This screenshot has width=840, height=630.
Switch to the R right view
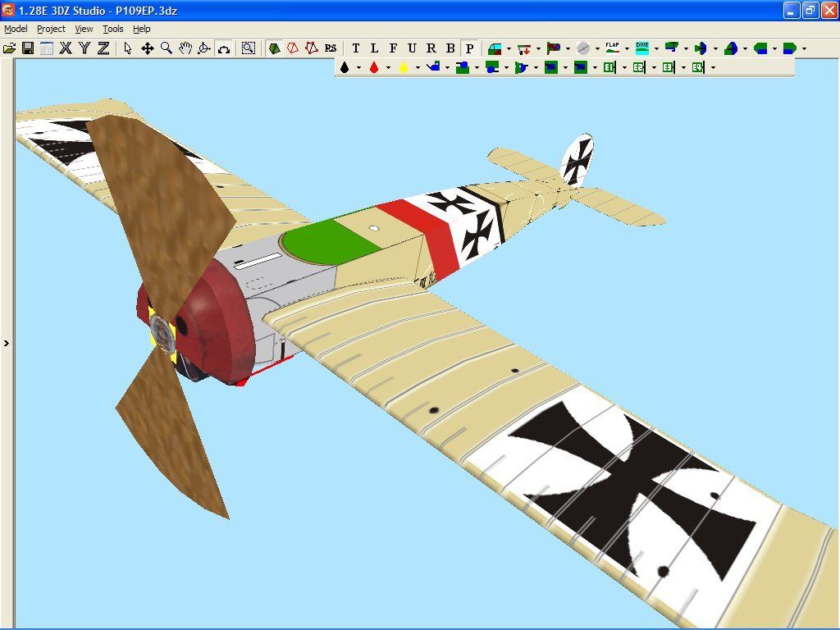tap(431, 48)
